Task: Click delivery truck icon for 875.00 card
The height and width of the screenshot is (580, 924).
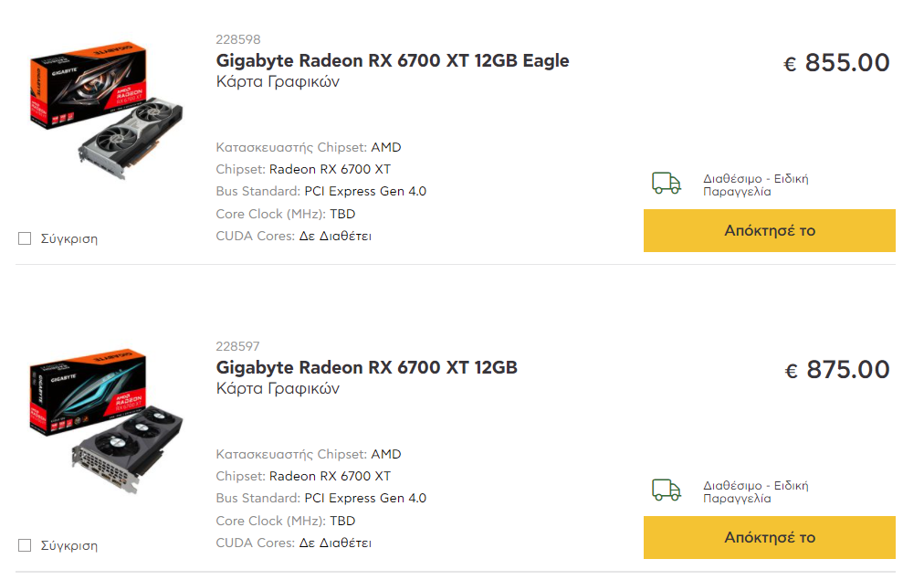Action: (x=667, y=490)
